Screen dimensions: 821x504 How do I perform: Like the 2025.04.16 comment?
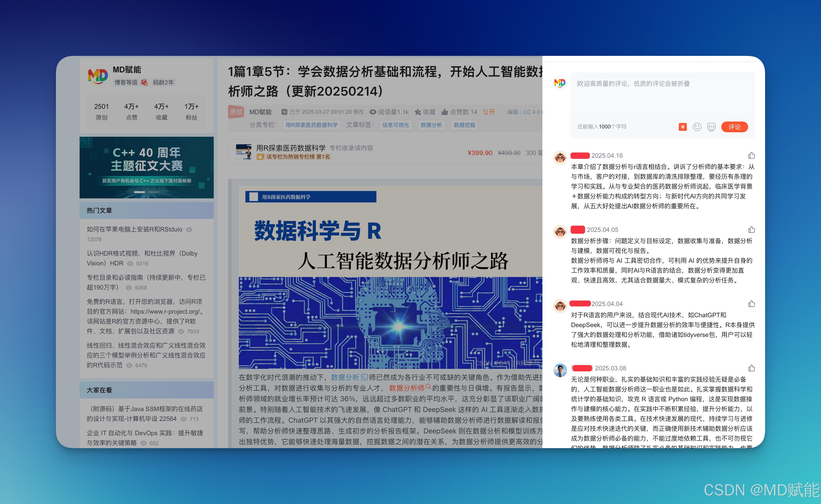click(752, 155)
